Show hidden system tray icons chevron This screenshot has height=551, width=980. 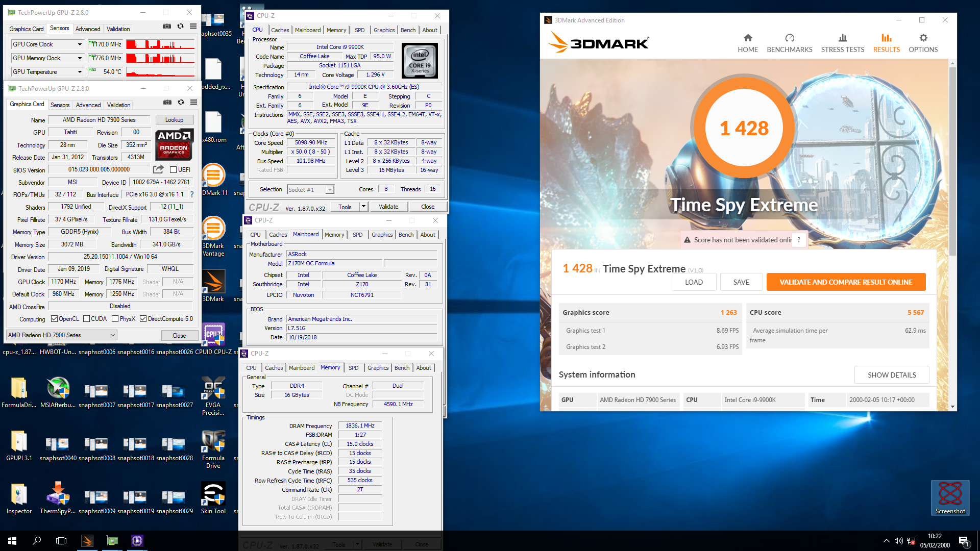pos(886,541)
